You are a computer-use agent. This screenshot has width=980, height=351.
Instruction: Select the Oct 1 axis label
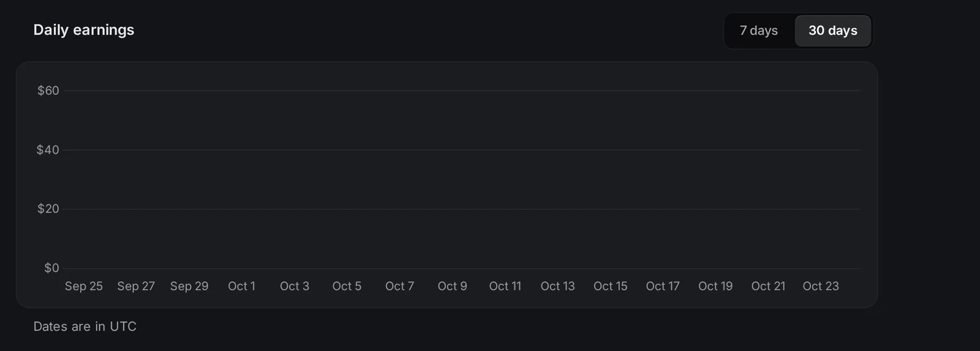(x=241, y=286)
